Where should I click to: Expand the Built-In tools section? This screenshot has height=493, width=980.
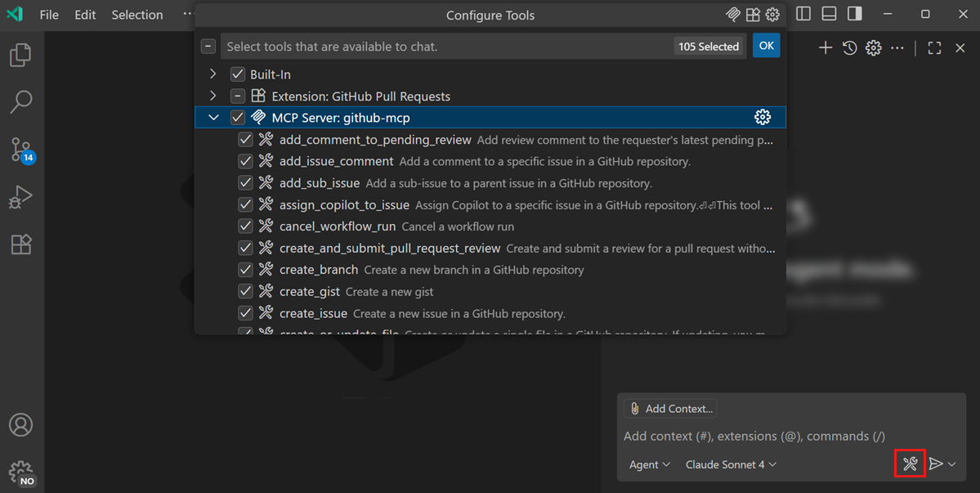click(213, 74)
